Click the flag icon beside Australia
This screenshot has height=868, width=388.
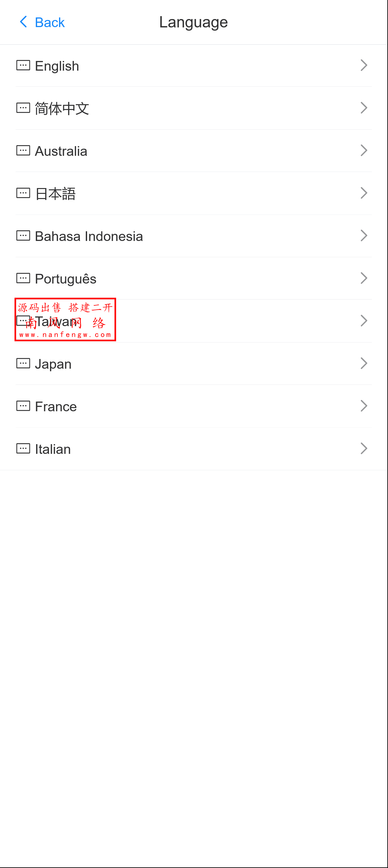point(23,151)
